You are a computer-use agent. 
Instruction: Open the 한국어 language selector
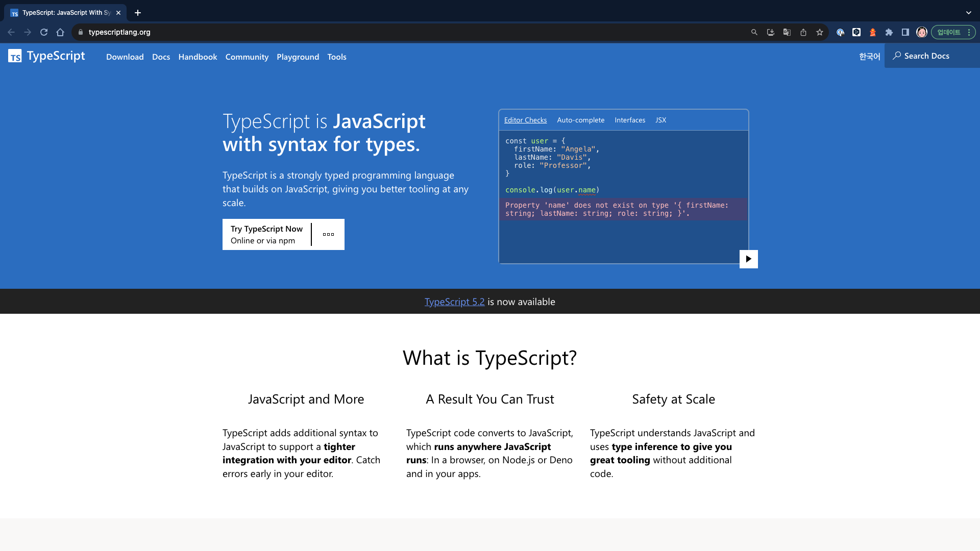869,56
